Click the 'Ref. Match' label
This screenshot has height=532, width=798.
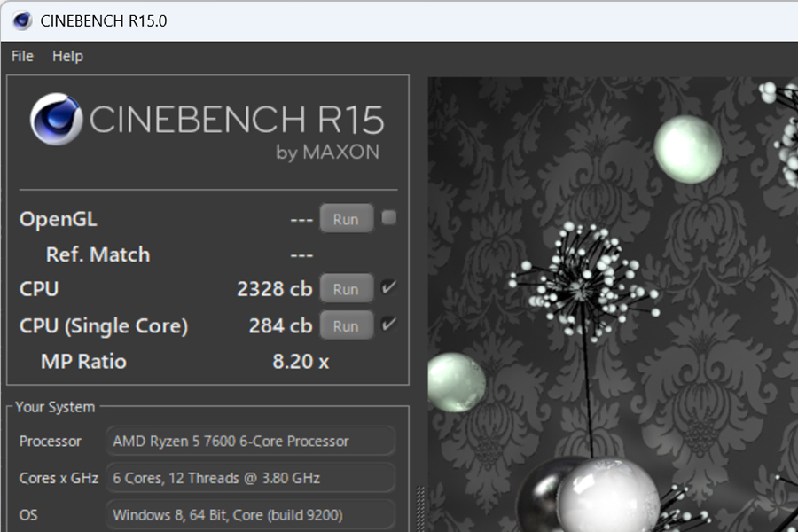point(98,254)
